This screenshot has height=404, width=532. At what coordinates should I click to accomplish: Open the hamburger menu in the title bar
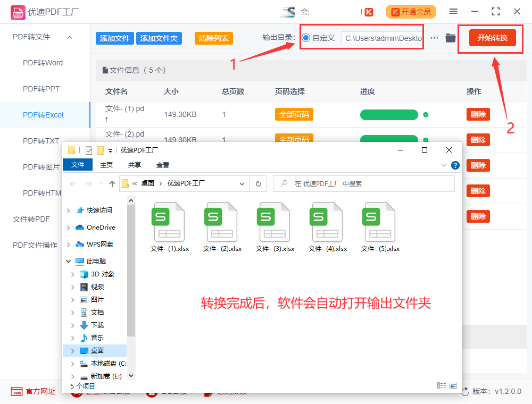pos(454,11)
